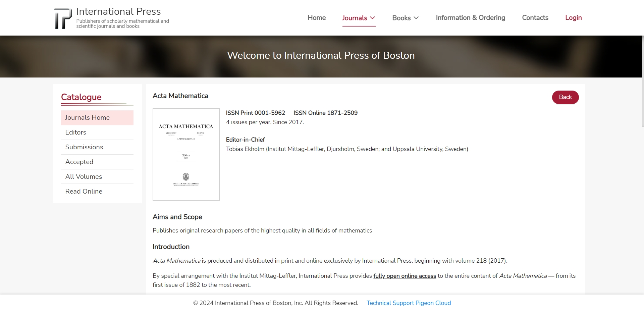Open Submissions in the Catalogue sidebar
The height and width of the screenshot is (312, 644).
[97, 147]
